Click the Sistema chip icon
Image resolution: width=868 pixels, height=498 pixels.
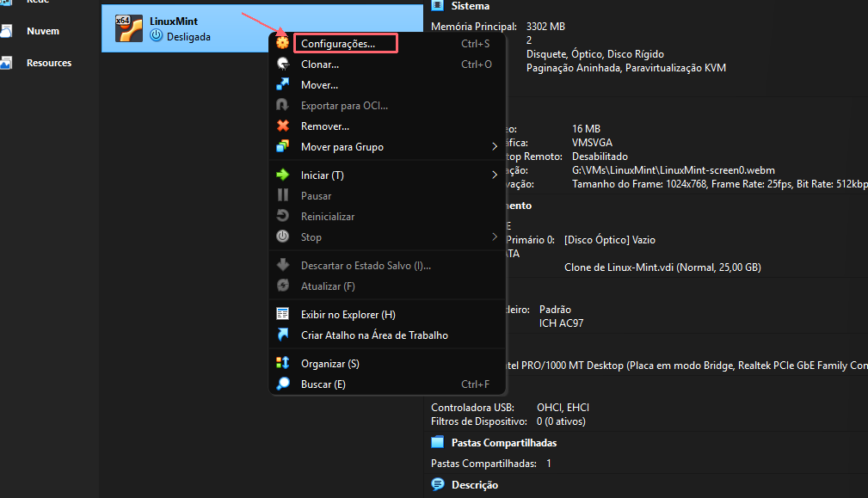(x=437, y=5)
